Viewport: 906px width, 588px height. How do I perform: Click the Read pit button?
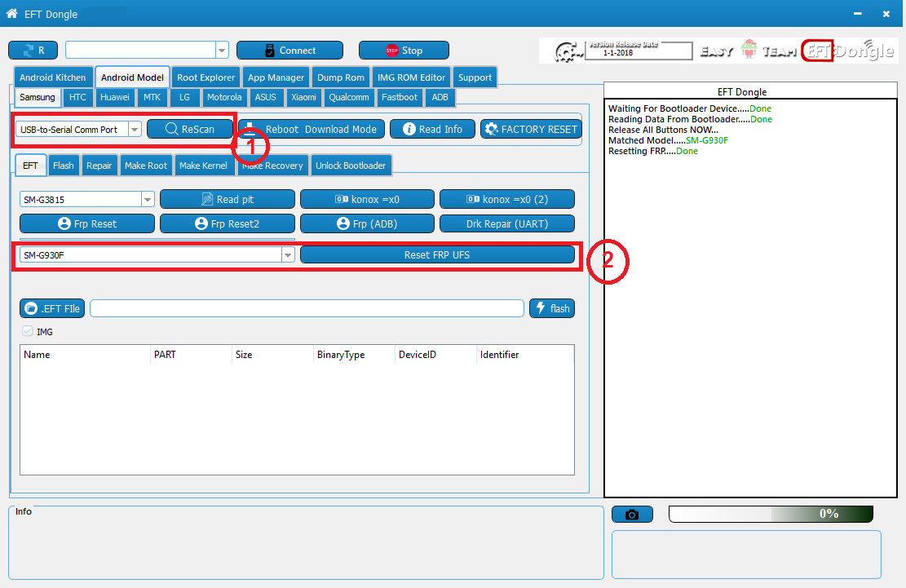227,199
